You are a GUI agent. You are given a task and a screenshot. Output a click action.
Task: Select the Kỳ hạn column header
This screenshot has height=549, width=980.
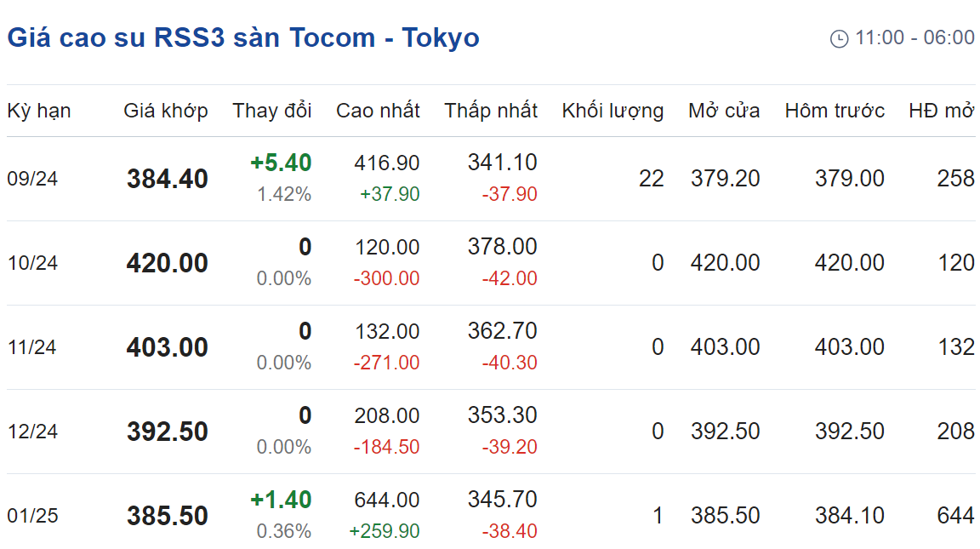click(39, 111)
